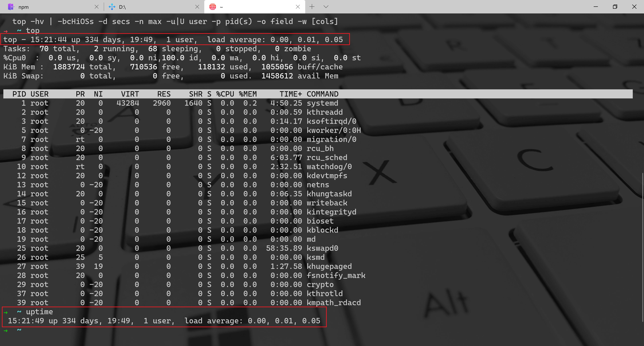The width and height of the screenshot is (644, 346).
Task: Expand the new-tab profile dropdown chevron
Action: (x=326, y=7)
